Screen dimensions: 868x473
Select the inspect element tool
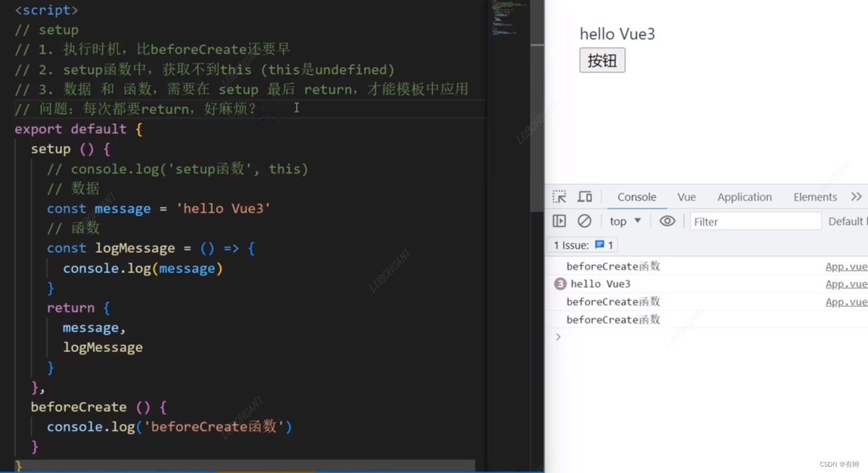tap(559, 197)
